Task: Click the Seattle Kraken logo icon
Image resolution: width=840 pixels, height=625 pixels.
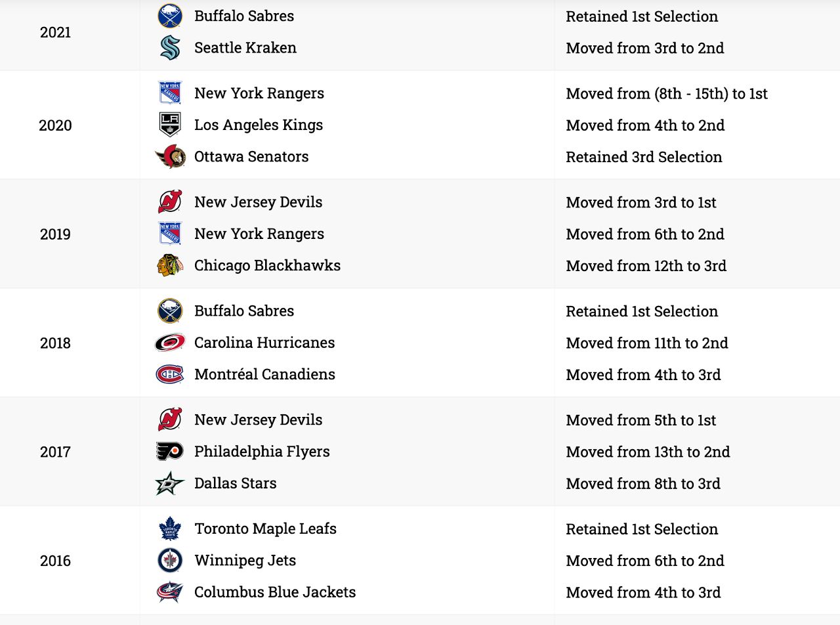Action: (170, 48)
